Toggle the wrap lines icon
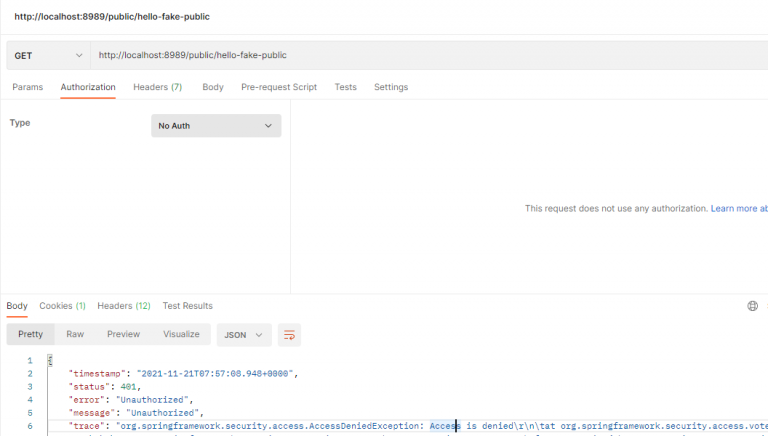The height and width of the screenshot is (436, 768). click(289, 335)
